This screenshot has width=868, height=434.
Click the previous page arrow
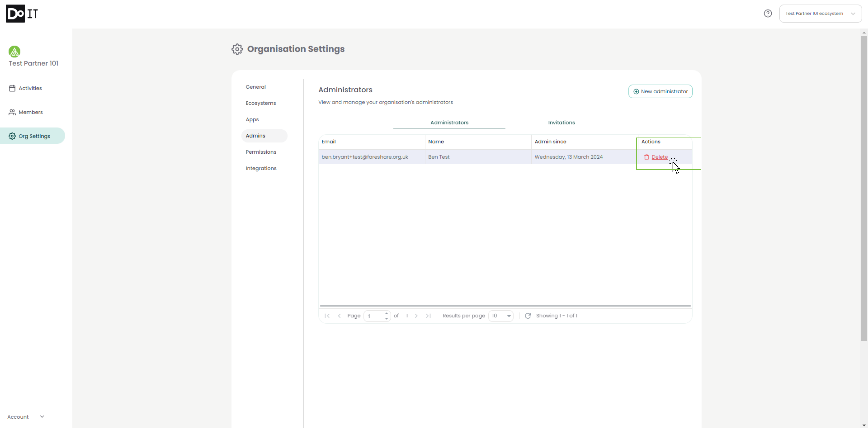click(x=339, y=316)
